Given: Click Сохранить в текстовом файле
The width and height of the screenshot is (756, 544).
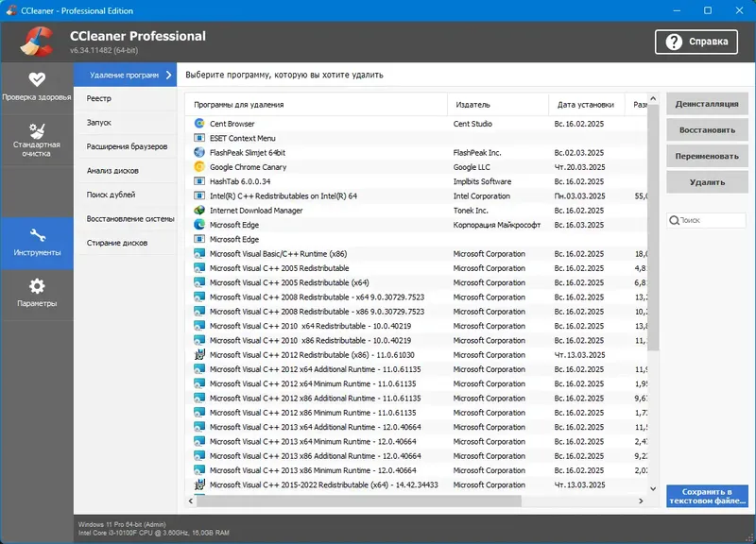Looking at the screenshot, I should tap(707, 498).
